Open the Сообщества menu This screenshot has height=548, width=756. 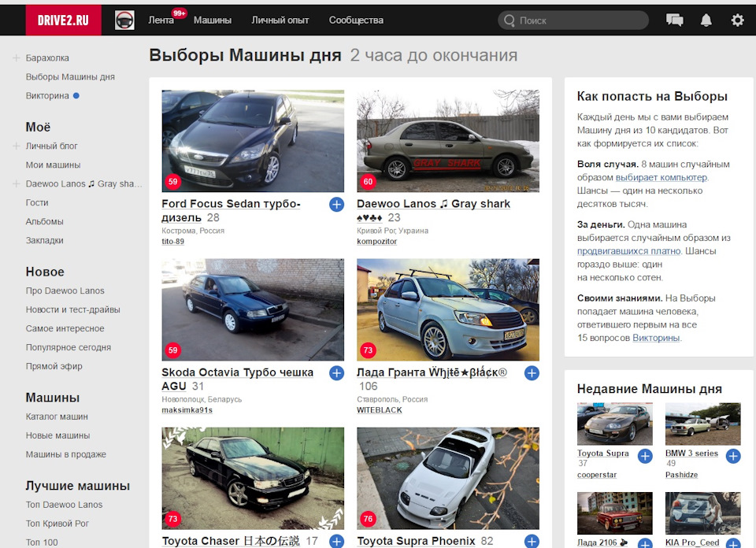coord(356,20)
